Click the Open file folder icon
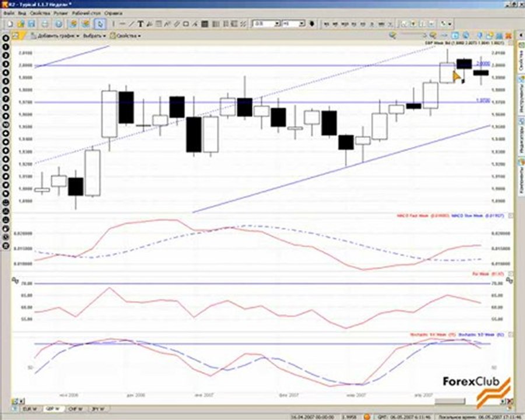The image size is (525, 420). (21, 24)
